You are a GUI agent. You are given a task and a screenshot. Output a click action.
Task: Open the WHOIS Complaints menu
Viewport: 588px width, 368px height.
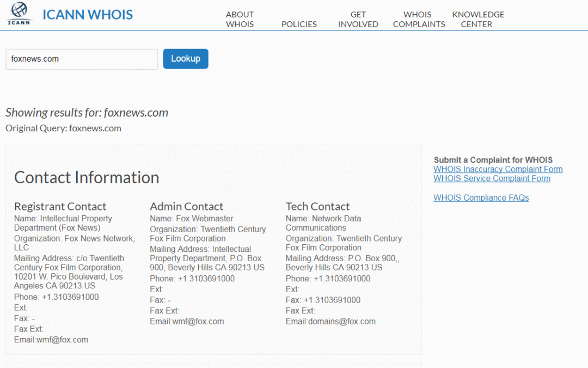[419, 19]
